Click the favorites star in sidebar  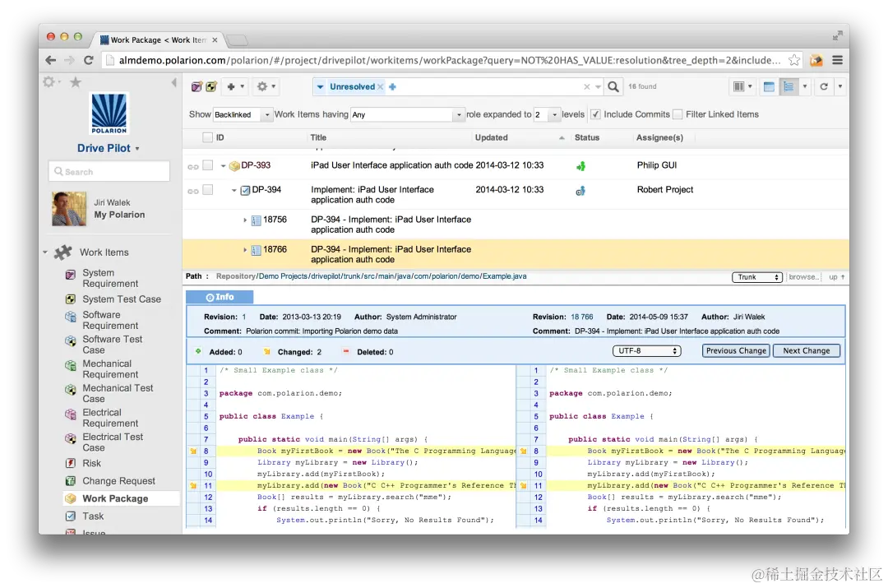click(76, 83)
